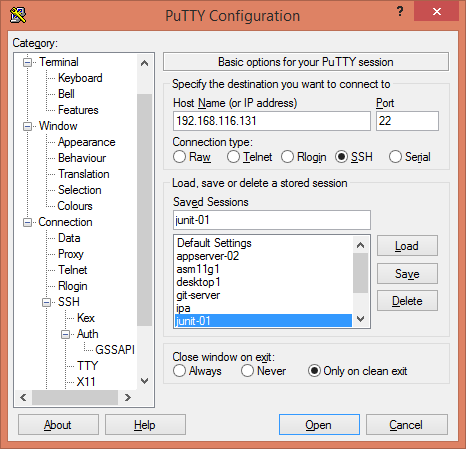Collapse the Terminal tree node
466x449 pixels.
pyautogui.click(x=27, y=62)
